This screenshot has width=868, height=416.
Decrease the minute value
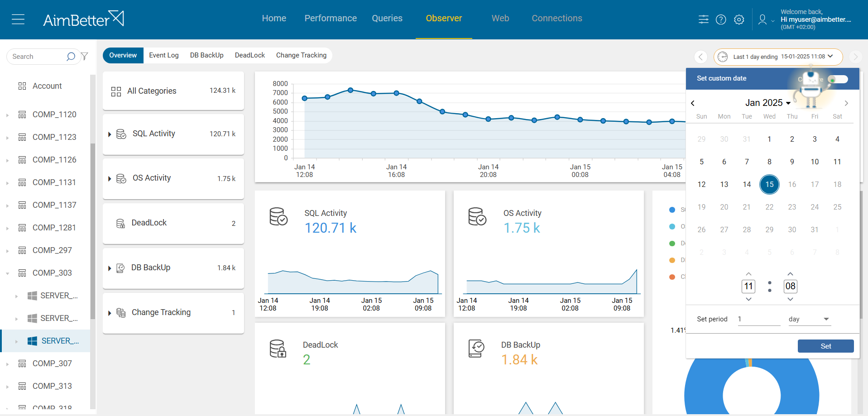point(791,299)
